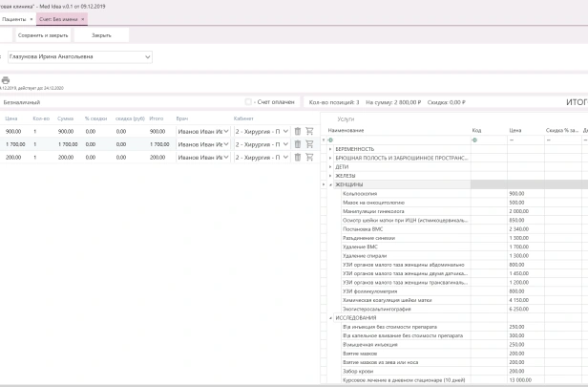Screen dimensions: 588x387
Task: Open the Кабинет dropdown in the 200,00 row
Action: click(x=283, y=157)
